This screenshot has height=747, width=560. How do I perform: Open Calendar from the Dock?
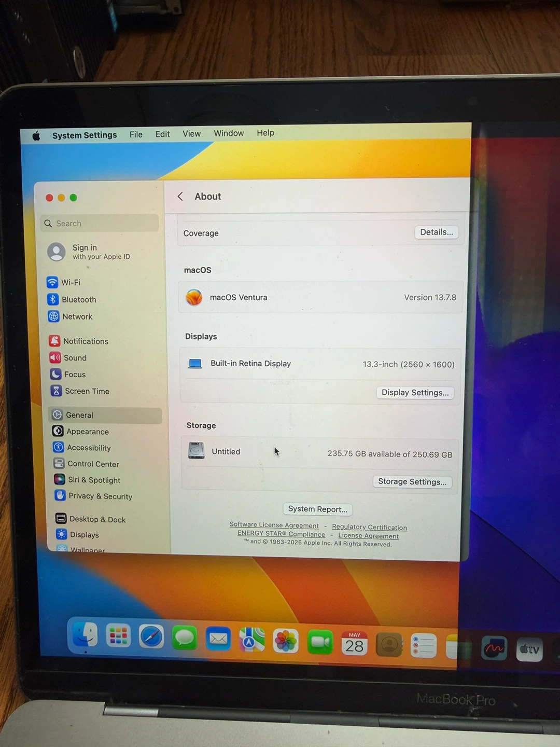[x=355, y=644]
